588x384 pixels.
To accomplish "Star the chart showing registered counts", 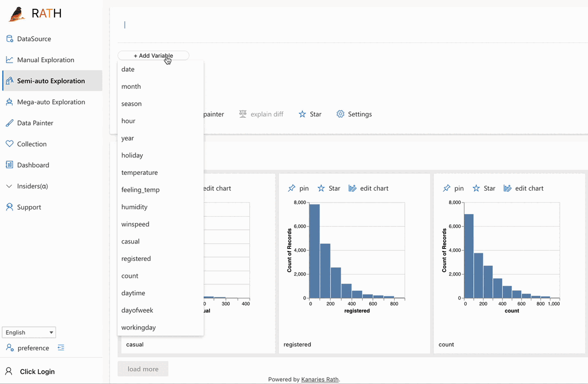I will pos(329,188).
